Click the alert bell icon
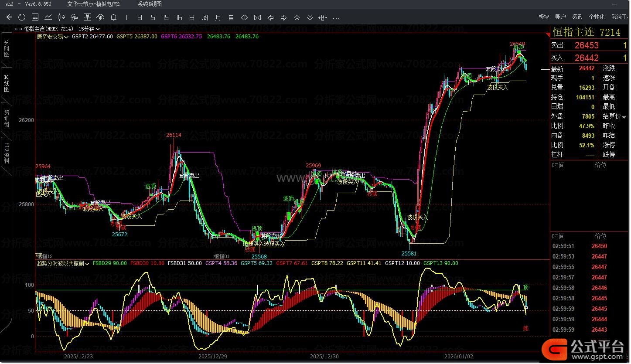Viewport: 631px width, 364px height. [113, 17]
